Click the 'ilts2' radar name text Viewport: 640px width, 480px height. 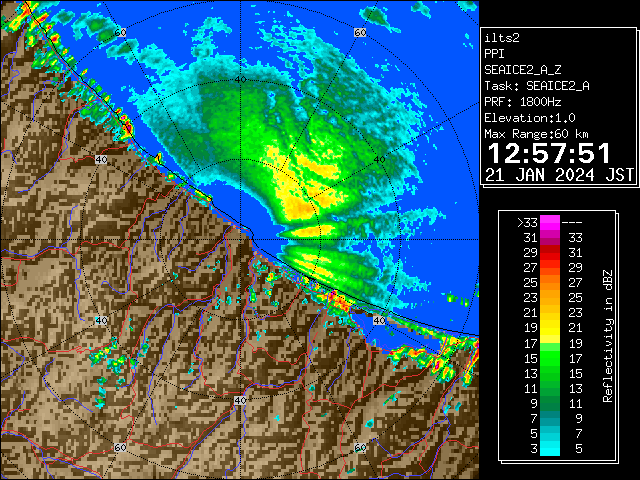[502, 38]
